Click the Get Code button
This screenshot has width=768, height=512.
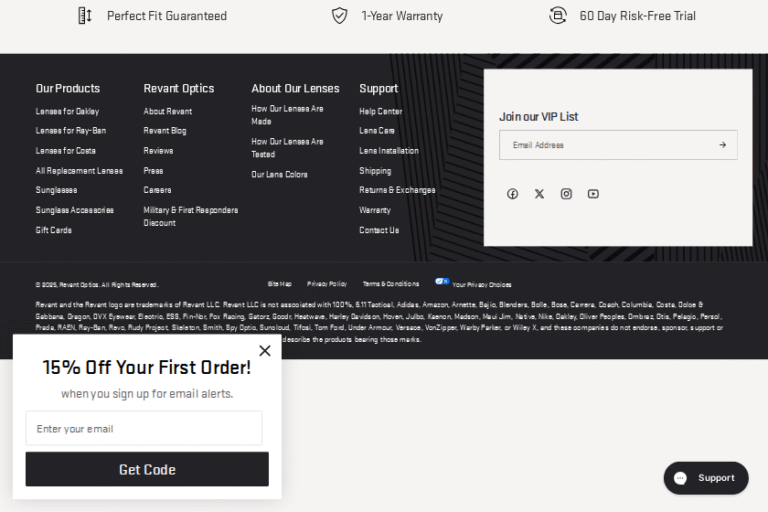147,469
